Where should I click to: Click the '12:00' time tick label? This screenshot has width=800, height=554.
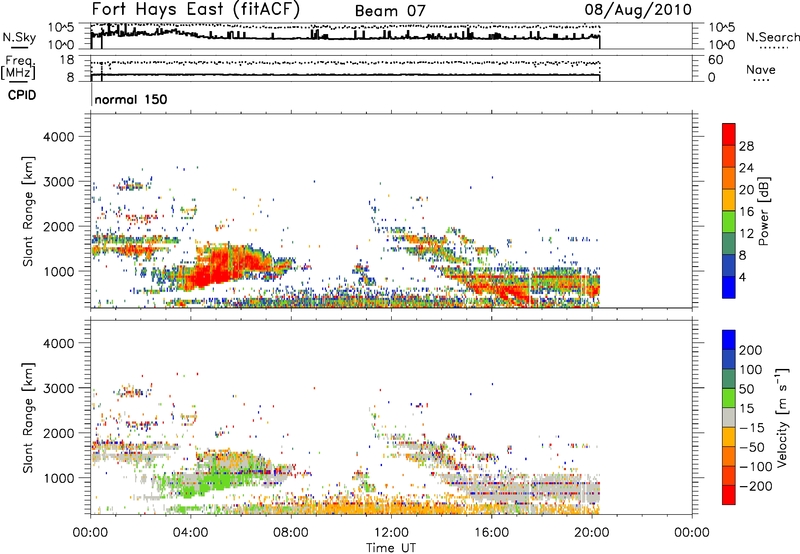[391, 533]
